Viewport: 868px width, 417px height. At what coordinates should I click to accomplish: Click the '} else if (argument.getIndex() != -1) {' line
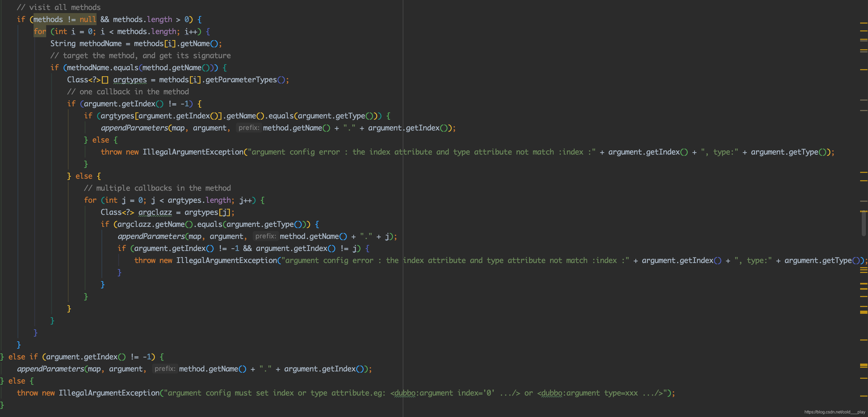point(82,357)
